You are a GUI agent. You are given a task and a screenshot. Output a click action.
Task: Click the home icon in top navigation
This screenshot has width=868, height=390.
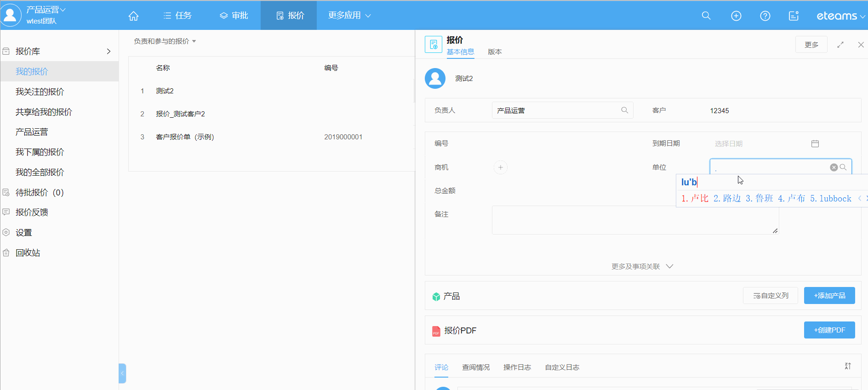(x=133, y=16)
